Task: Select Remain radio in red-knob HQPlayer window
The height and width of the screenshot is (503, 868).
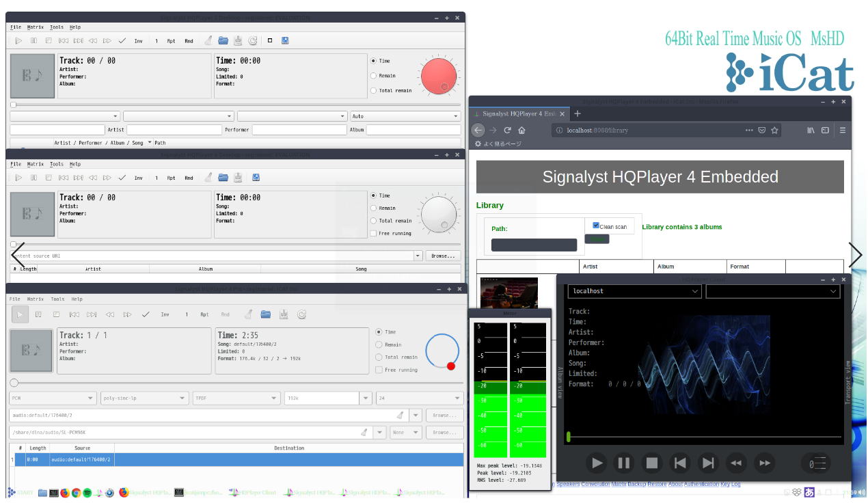Action: (x=373, y=76)
